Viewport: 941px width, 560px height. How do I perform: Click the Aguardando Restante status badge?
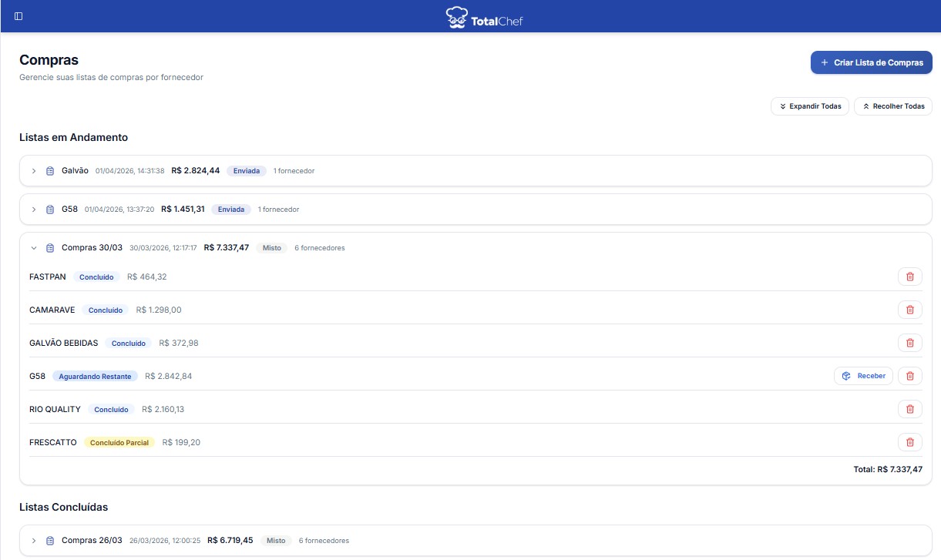pos(95,377)
